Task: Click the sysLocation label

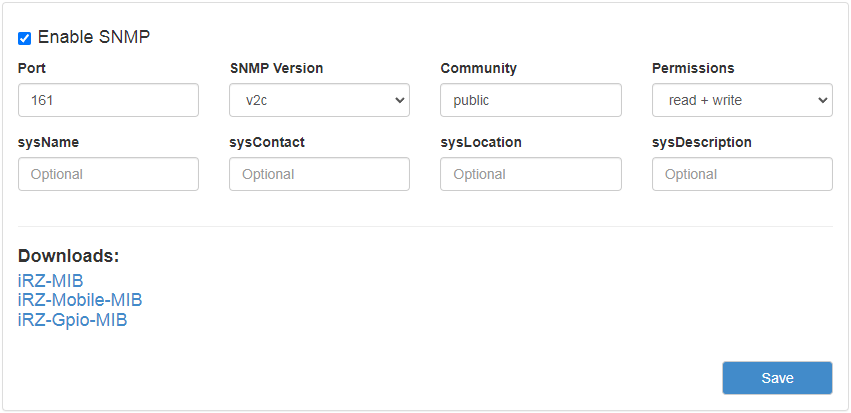Action: (481, 143)
